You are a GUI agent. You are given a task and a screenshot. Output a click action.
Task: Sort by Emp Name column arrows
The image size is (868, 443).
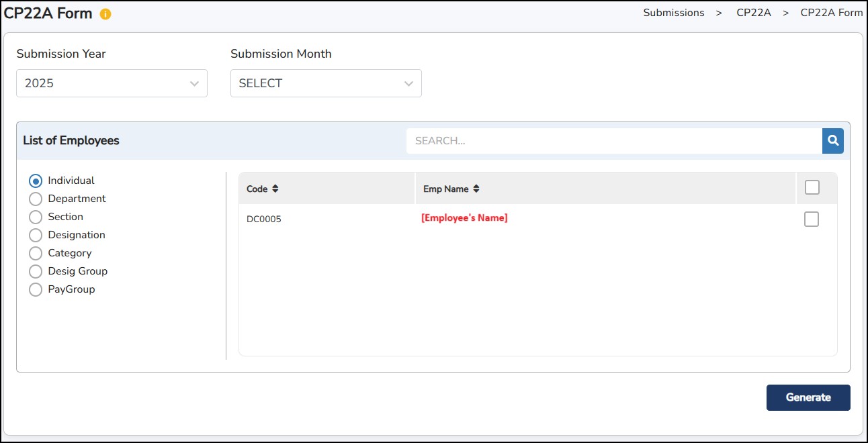click(476, 189)
